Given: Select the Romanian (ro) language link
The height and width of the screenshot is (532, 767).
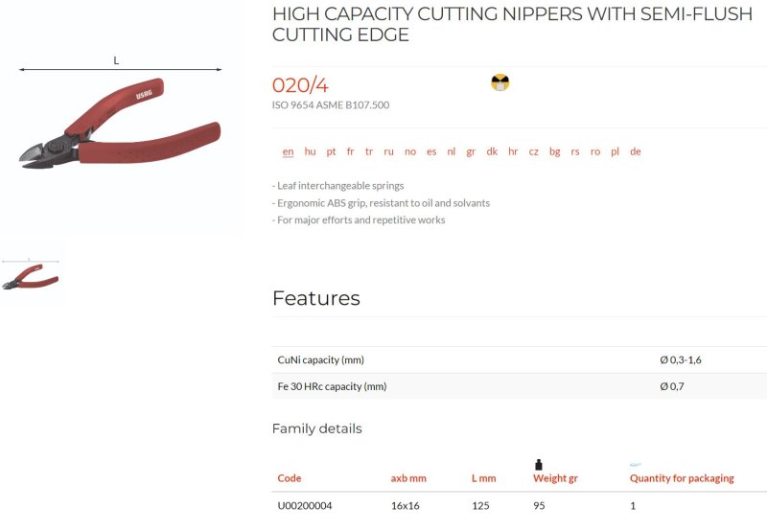Looking at the screenshot, I should (x=595, y=151).
